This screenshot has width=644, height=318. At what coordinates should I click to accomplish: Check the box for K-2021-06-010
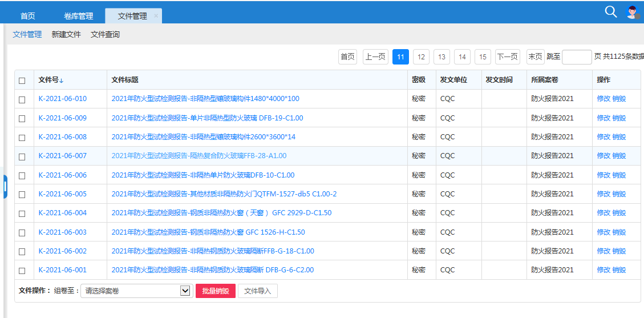(22, 99)
